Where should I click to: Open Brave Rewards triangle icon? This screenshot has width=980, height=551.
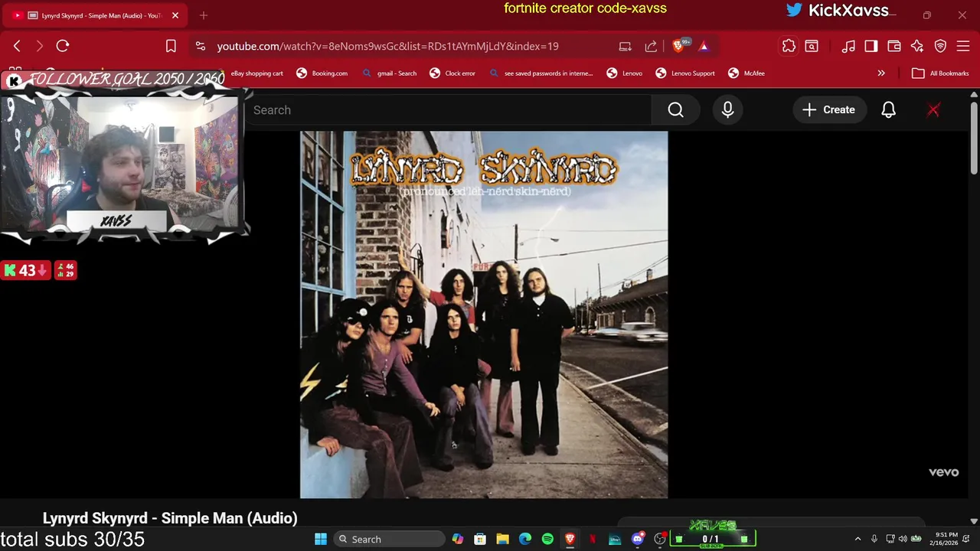(704, 46)
